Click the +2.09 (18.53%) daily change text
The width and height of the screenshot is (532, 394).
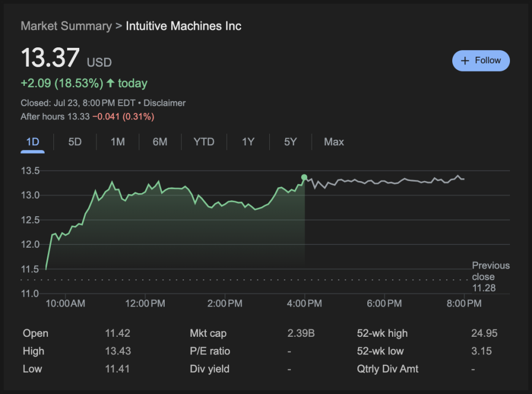pyautogui.click(x=62, y=84)
